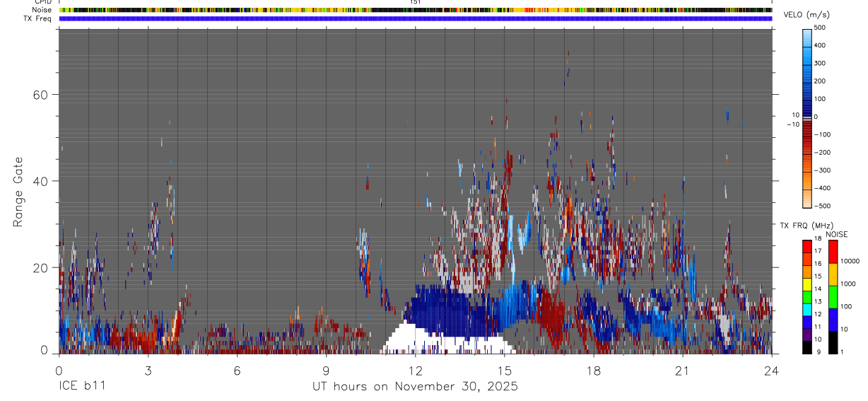The image size is (868, 401).
Task: Click the '12' hour tick on the x-axis
Action: 416,370
